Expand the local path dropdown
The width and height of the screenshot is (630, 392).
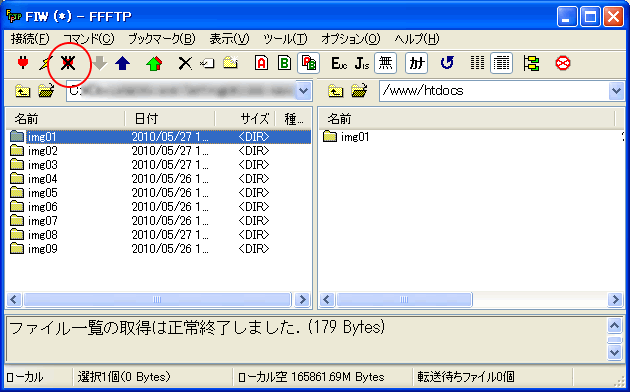click(304, 91)
